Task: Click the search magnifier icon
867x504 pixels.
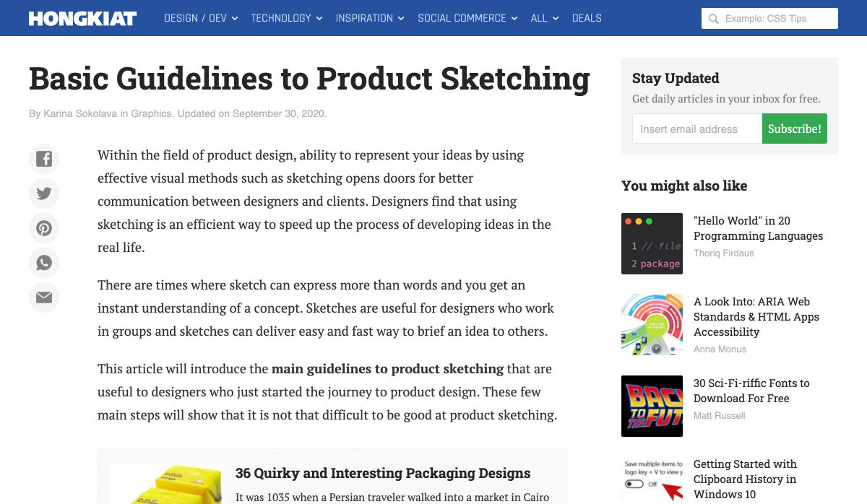Action: click(x=714, y=19)
